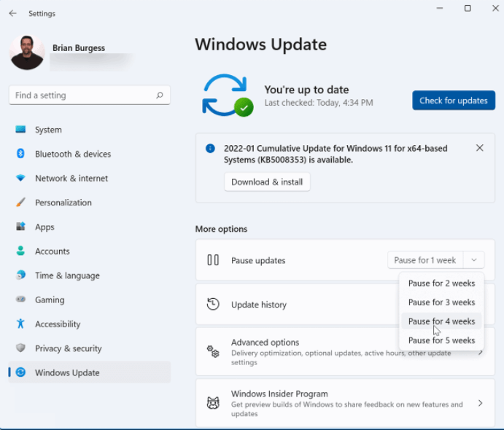Click the Network wifi icon
This screenshot has width=504, height=430.
[20, 178]
